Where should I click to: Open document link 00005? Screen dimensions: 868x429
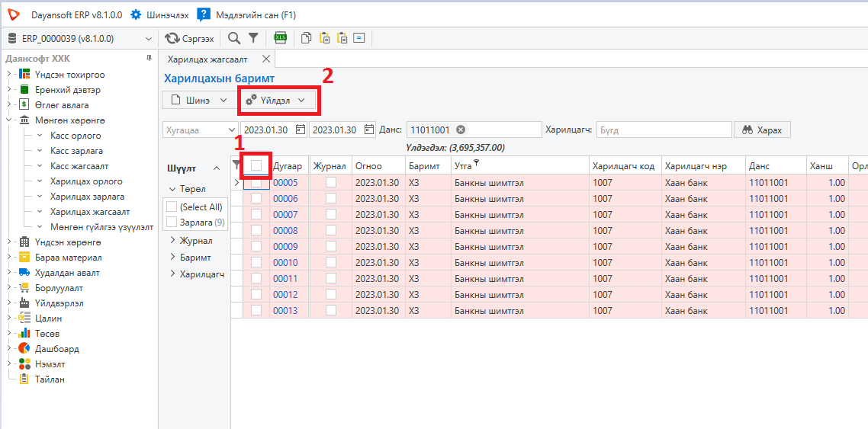(285, 182)
